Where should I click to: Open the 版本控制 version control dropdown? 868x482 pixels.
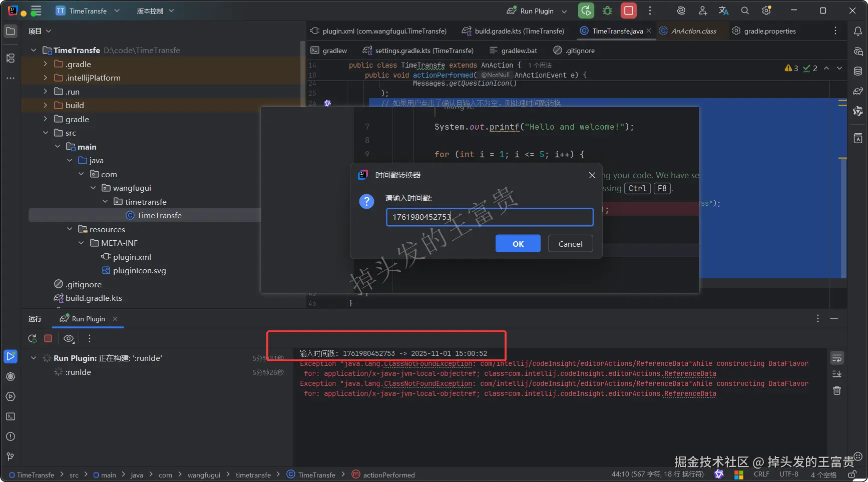155,11
